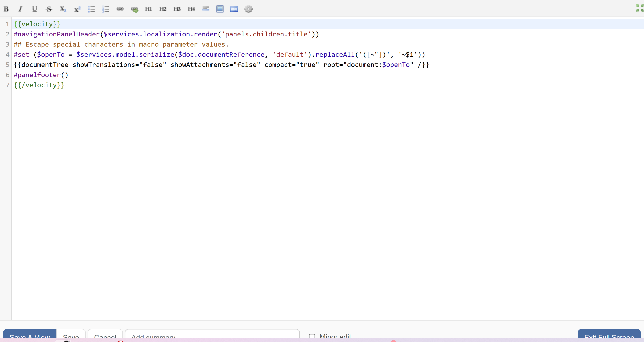The height and width of the screenshot is (342, 644).
Task: Check the Minor edit checkbox
Action: coord(312,336)
